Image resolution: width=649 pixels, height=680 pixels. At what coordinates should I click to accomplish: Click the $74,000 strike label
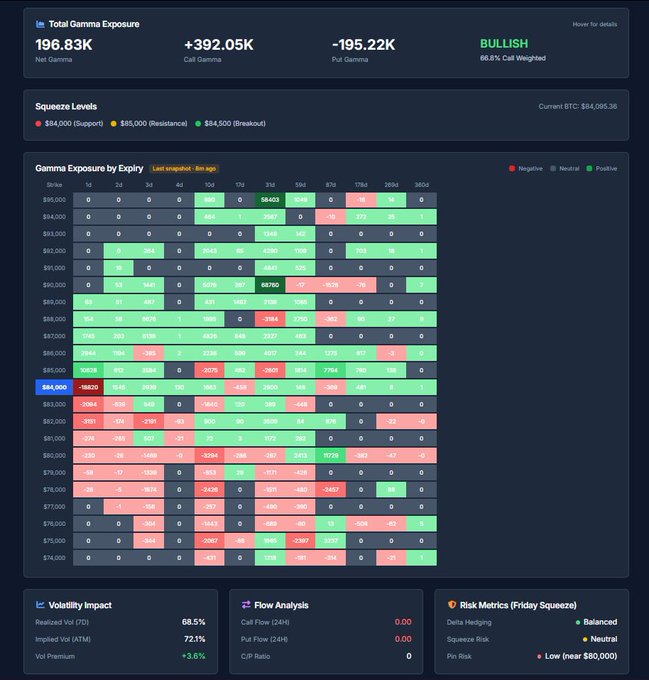pos(54,558)
